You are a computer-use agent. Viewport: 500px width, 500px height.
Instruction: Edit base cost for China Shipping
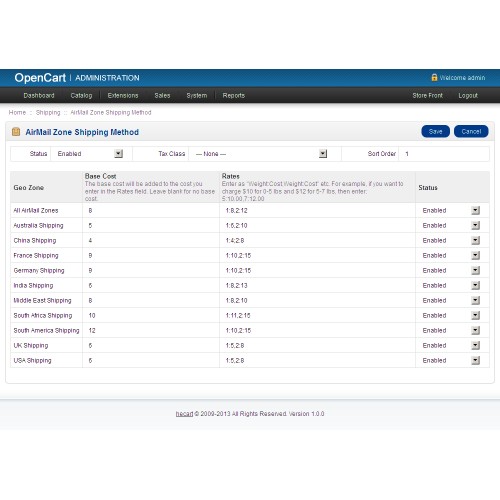click(151, 240)
